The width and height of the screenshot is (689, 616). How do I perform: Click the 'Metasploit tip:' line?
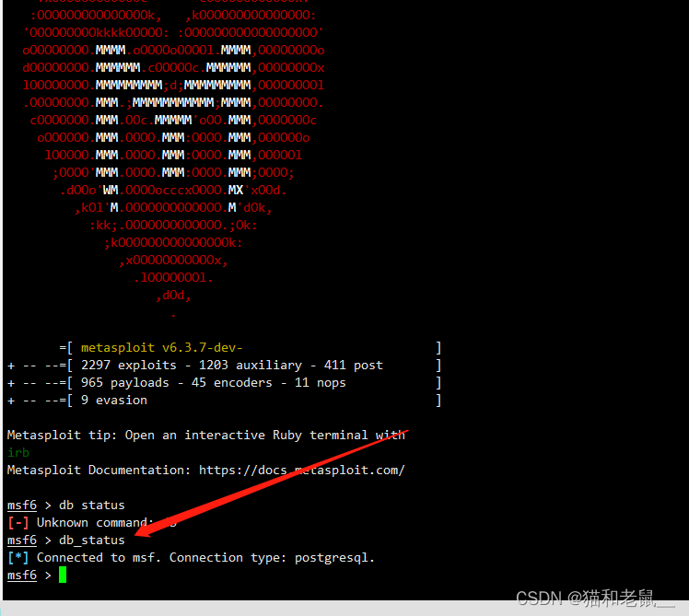point(206,435)
